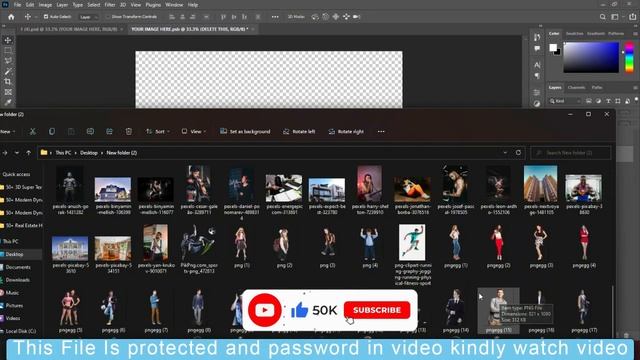Expand the address bar history dropdown
Viewport: 640px width, 360px height.
coord(505,153)
